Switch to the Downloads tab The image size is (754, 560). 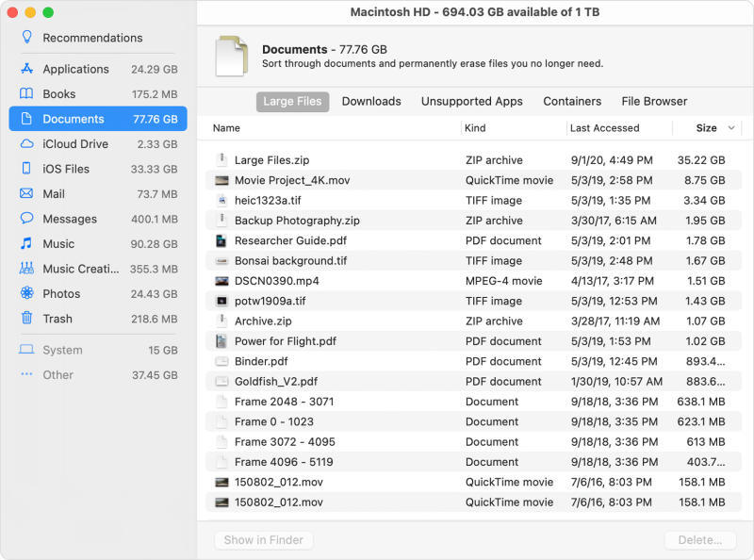point(370,102)
